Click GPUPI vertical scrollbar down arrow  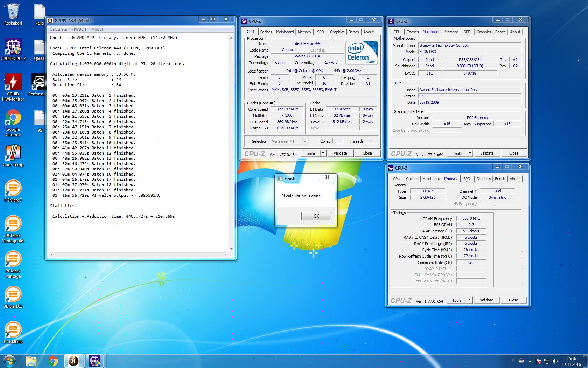(231, 249)
